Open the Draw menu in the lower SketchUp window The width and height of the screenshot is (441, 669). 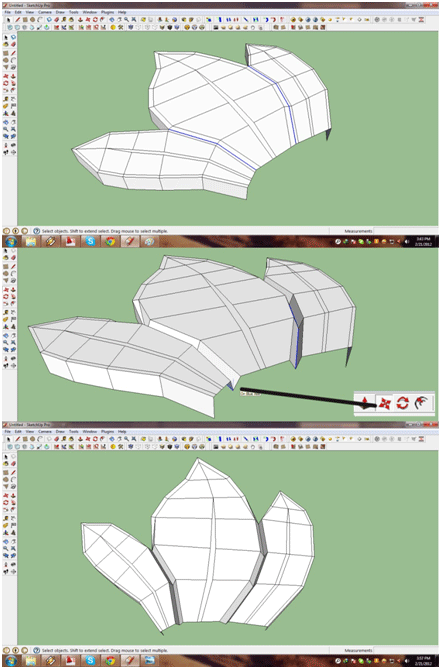point(60,431)
